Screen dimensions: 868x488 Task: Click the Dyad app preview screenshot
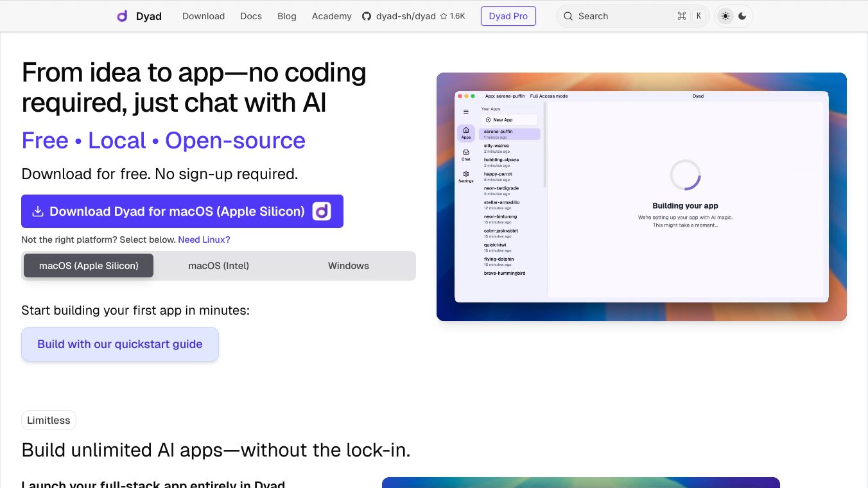pyautogui.click(x=641, y=196)
